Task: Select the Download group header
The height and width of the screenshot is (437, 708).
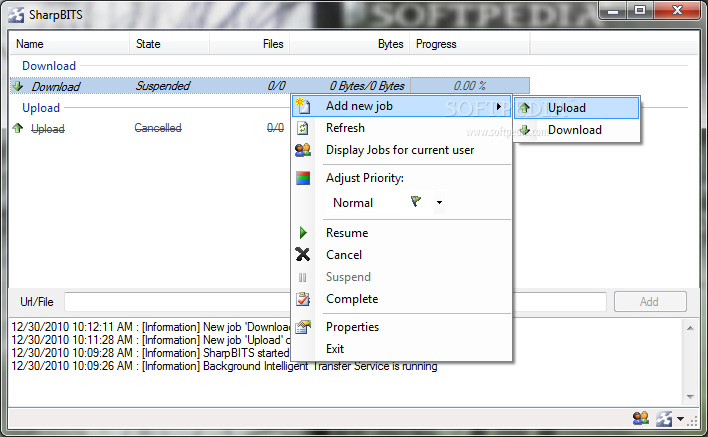Action: [49, 66]
